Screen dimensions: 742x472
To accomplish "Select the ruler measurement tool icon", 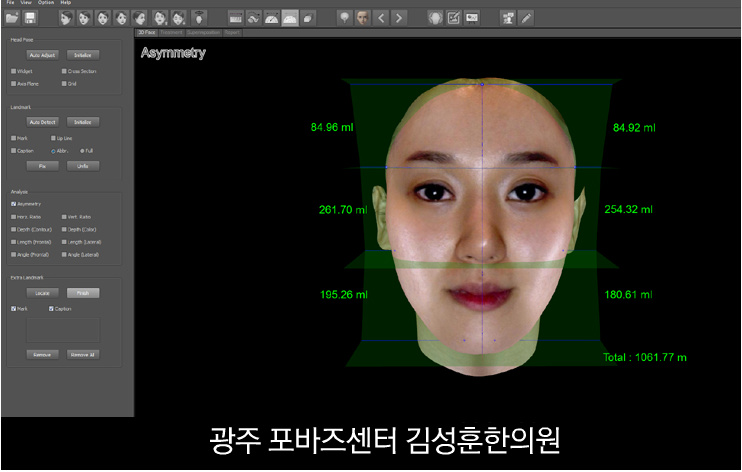I will [235, 18].
